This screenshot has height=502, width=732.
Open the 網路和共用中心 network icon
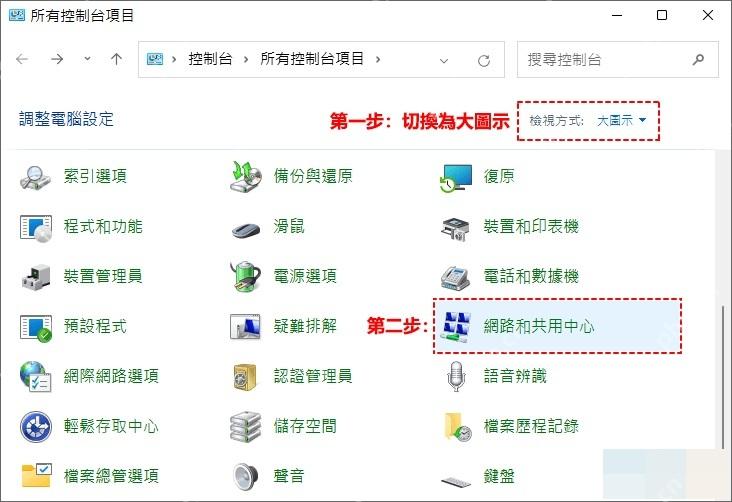(x=456, y=326)
